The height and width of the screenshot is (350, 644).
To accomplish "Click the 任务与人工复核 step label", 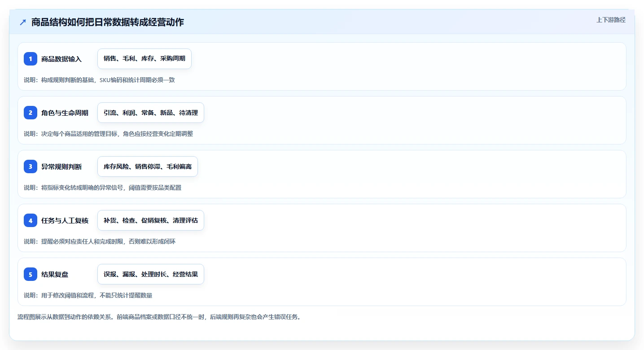I will point(65,220).
